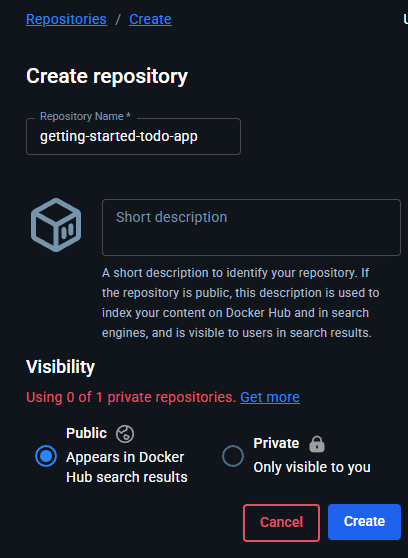Follow the Get more link
The image size is (408, 558).
(x=270, y=397)
